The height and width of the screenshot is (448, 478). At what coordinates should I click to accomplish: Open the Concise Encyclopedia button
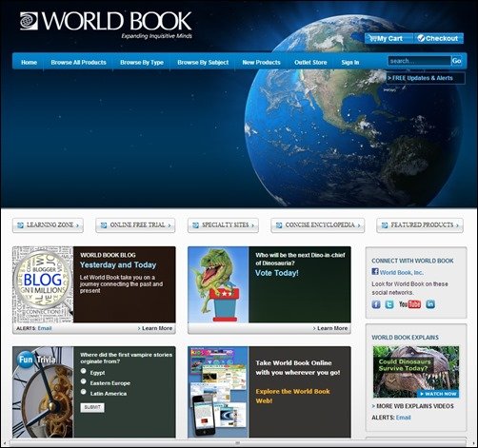tap(318, 225)
